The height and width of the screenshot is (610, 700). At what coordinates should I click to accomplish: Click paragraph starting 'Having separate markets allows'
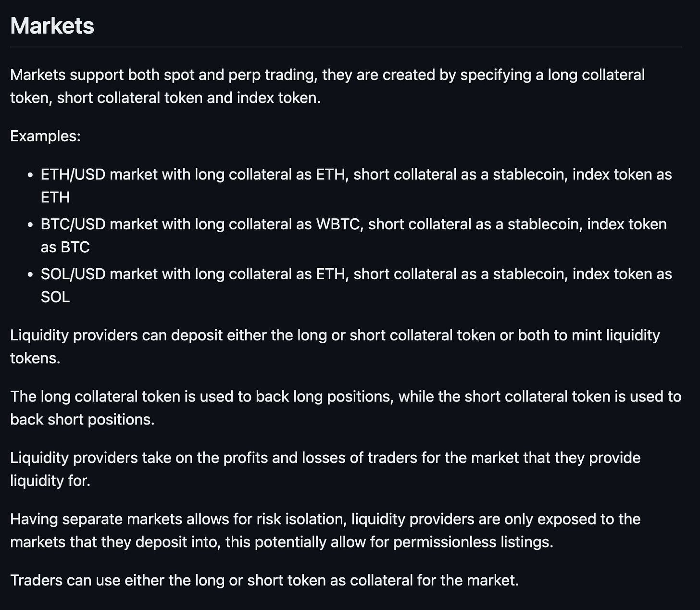coord(325,530)
